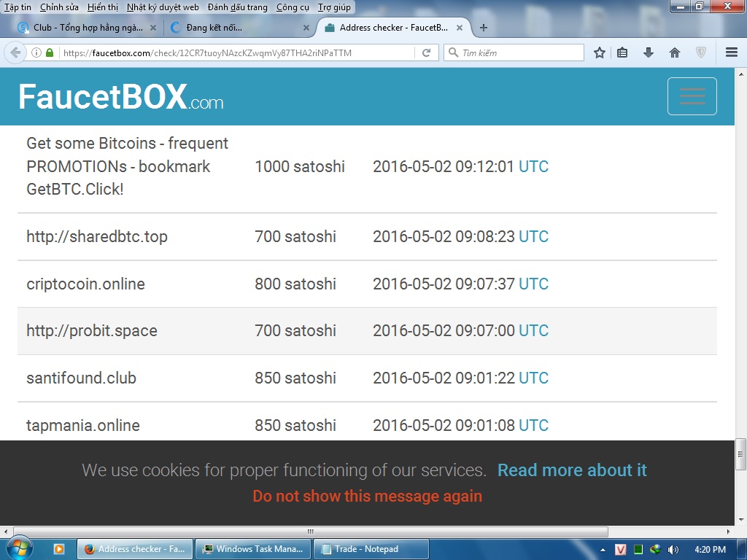The height and width of the screenshot is (560, 747).
Task: Open the Nhật ký duyệt web menu
Action: point(163,7)
